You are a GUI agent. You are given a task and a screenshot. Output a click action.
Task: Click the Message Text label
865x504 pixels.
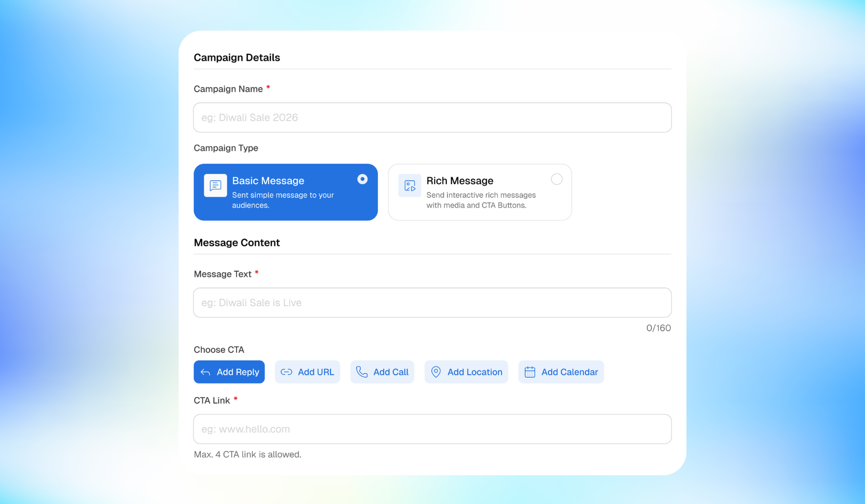coord(222,274)
